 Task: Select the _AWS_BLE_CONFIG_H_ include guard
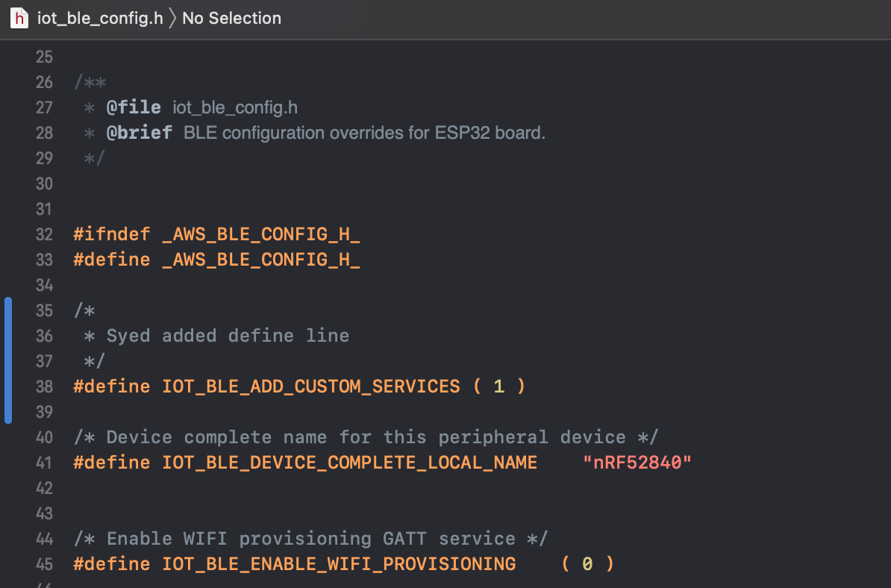(261, 234)
